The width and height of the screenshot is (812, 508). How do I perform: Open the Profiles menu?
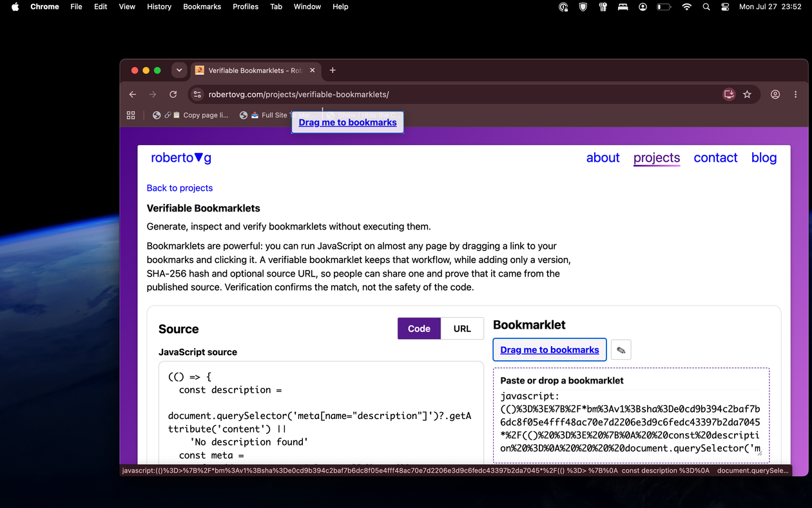pos(246,6)
